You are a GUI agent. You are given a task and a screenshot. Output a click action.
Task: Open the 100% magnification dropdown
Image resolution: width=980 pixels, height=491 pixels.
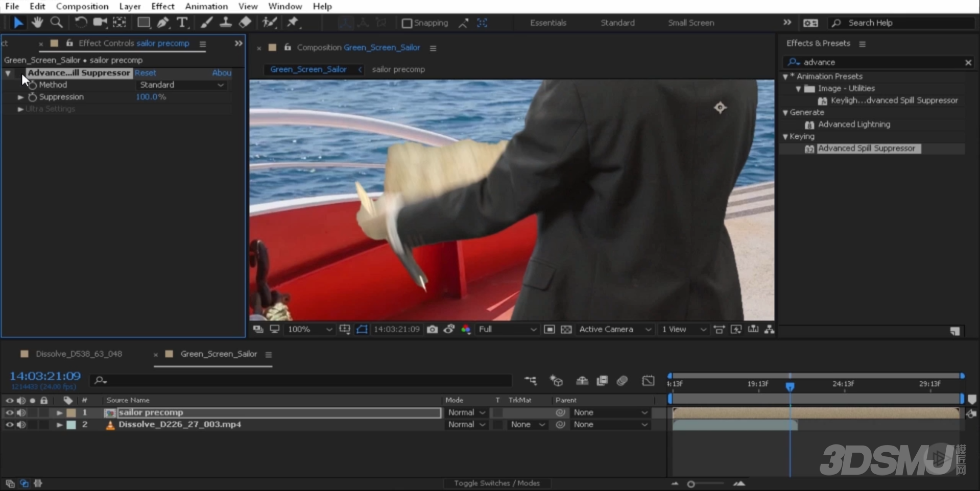tap(309, 329)
